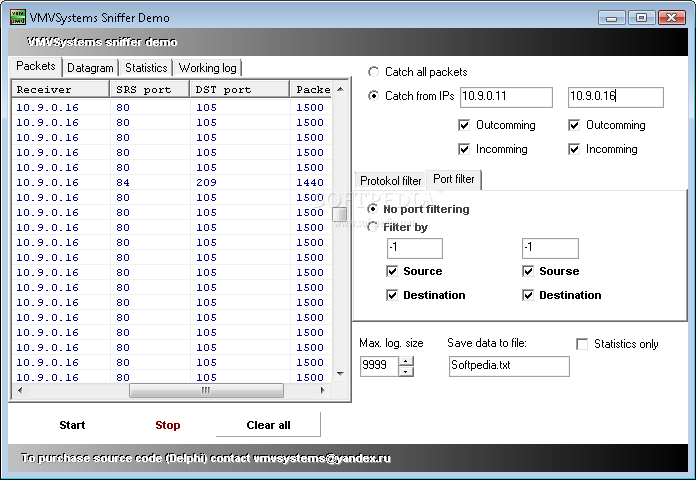
Task: Toggle the Sourse checkbox on the right
Action: [528, 271]
